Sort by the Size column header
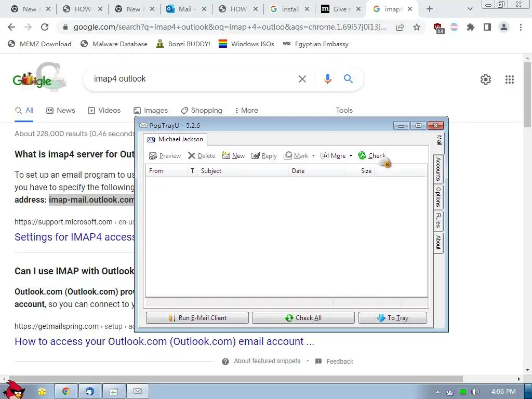 point(361,170)
